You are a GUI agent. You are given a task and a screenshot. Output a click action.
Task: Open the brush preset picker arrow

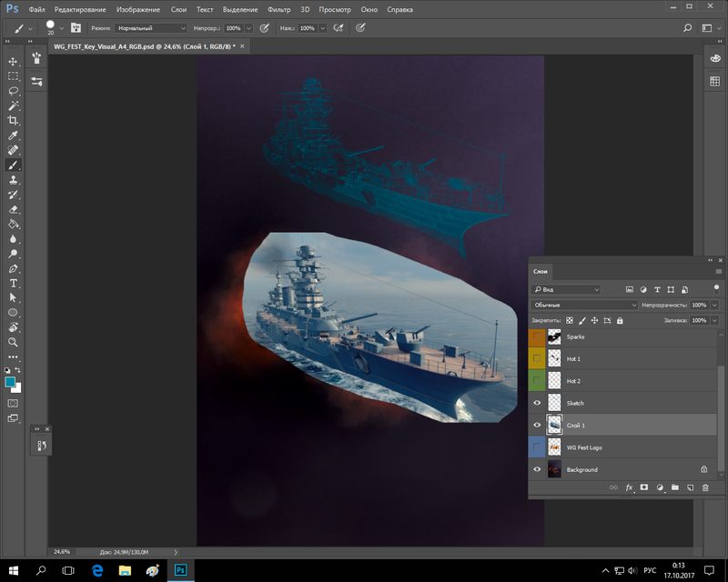61,28
